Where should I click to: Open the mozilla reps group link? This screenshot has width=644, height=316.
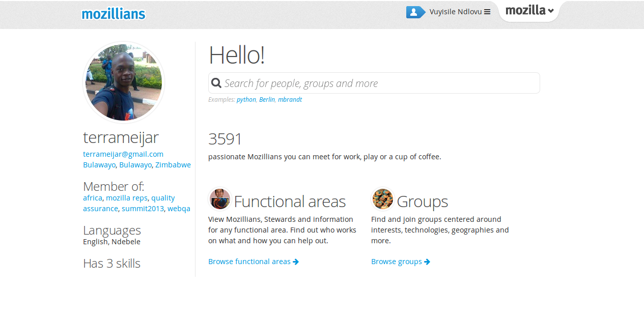tap(127, 198)
